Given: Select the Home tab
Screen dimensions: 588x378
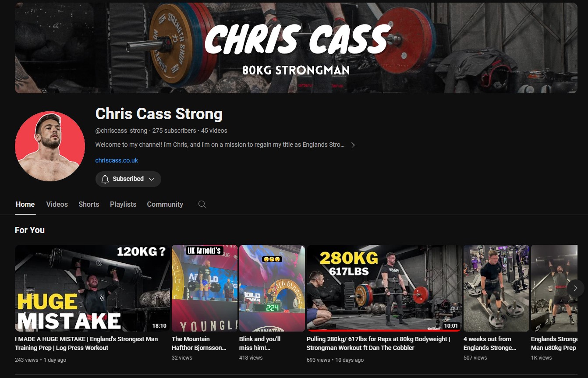Looking at the screenshot, I should 25,205.
